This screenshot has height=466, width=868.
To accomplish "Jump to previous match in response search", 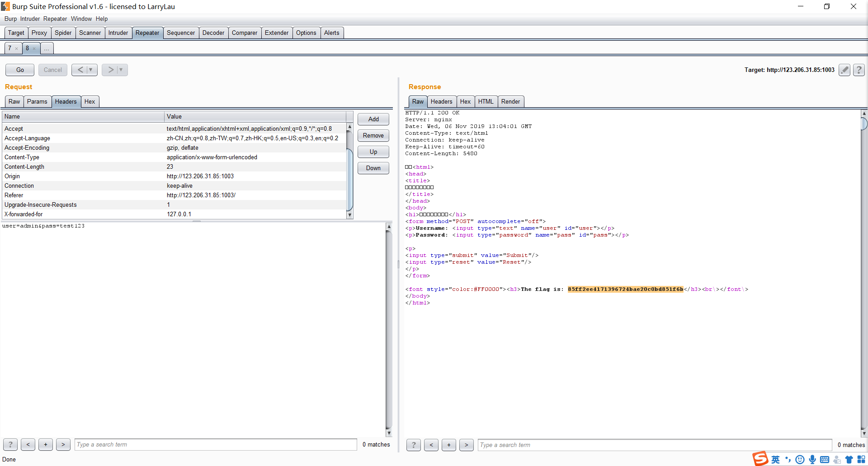I will (x=431, y=445).
